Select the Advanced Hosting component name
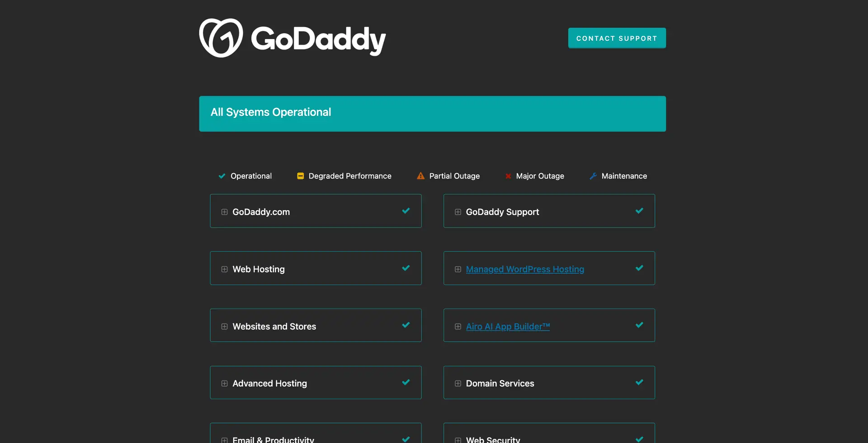868x443 pixels. (269, 383)
